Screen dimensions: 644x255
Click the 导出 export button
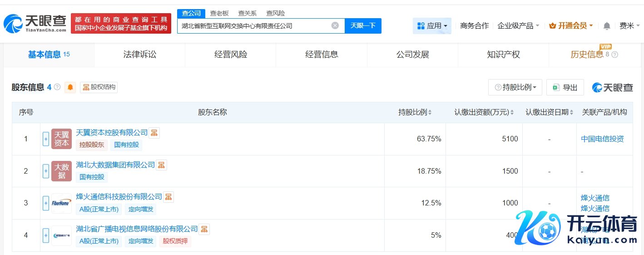pyautogui.click(x=565, y=87)
